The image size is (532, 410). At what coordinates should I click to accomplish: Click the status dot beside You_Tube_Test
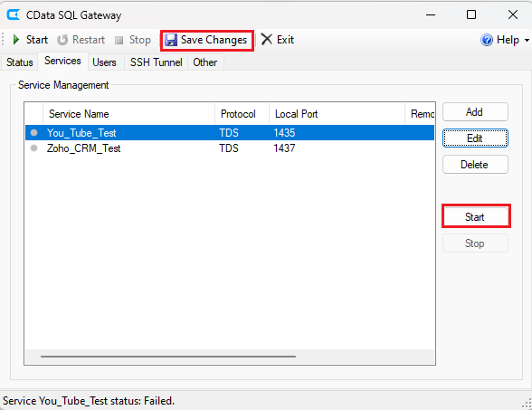click(34, 132)
